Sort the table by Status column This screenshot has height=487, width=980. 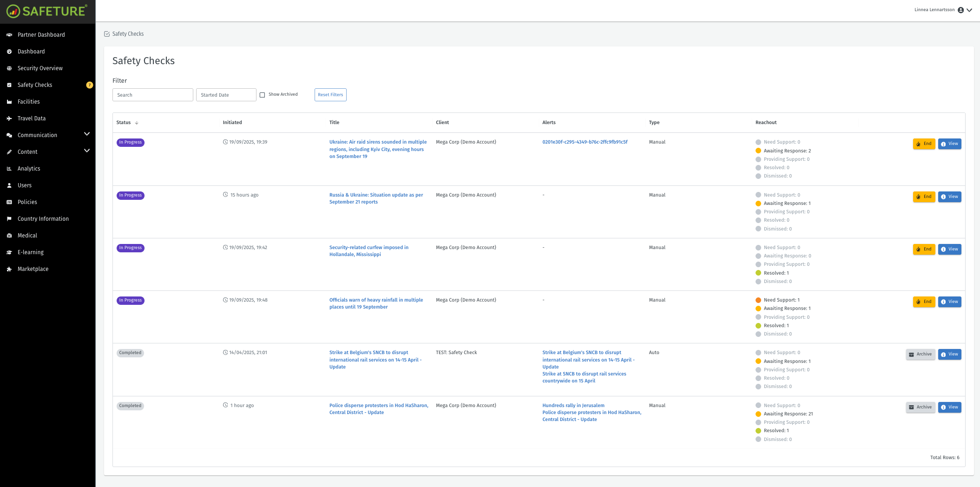124,123
